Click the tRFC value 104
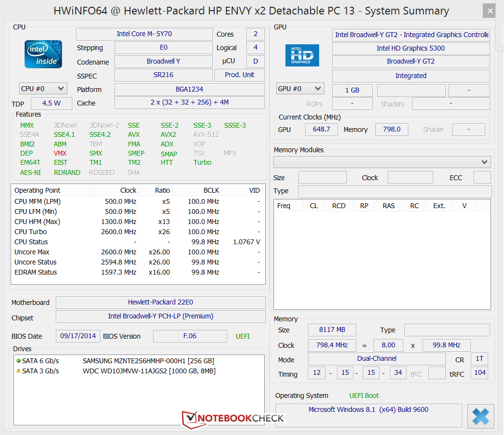 point(479,372)
